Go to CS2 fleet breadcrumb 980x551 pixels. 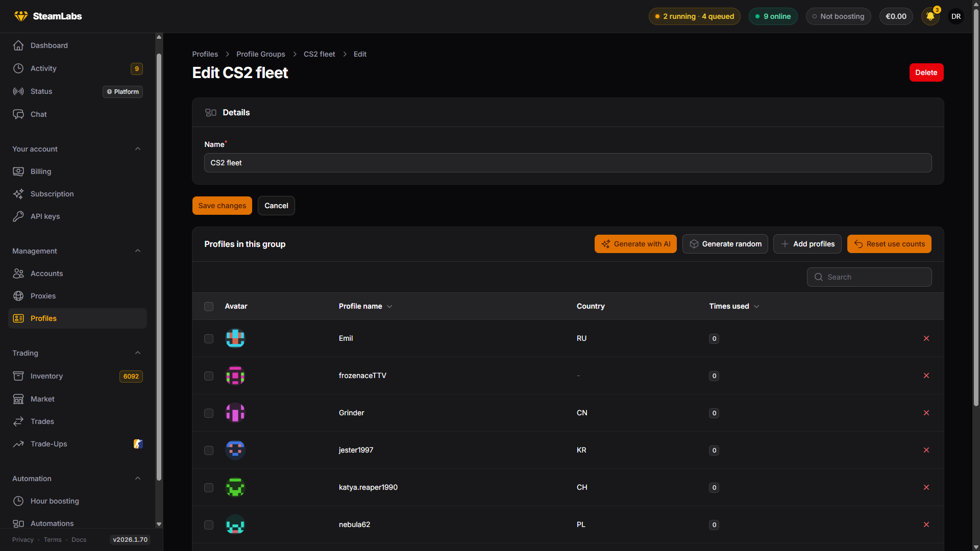[x=320, y=54]
